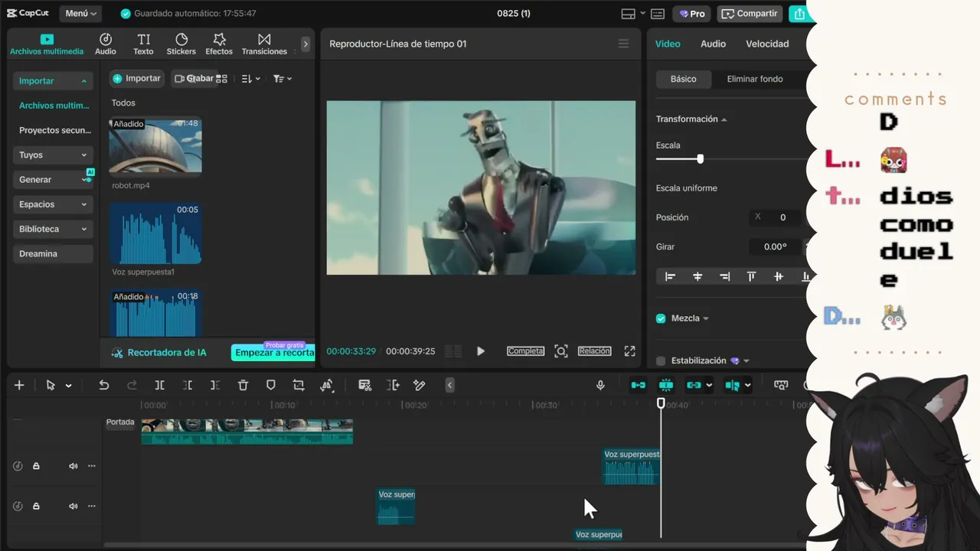Play the preview video
The height and width of the screenshot is (551, 980).
click(x=481, y=351)
